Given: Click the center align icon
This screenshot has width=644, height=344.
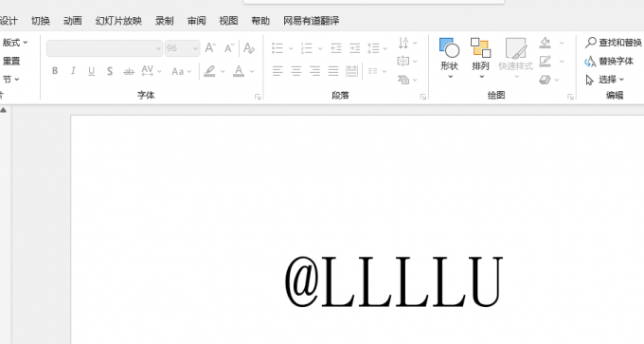Looking at the screenshot, I should tap(296, 71).
